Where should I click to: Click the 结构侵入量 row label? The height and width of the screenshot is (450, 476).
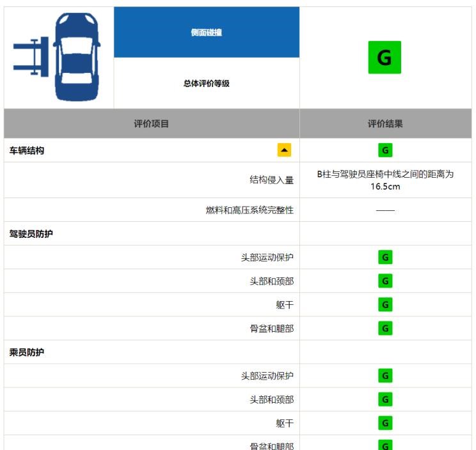272,180
